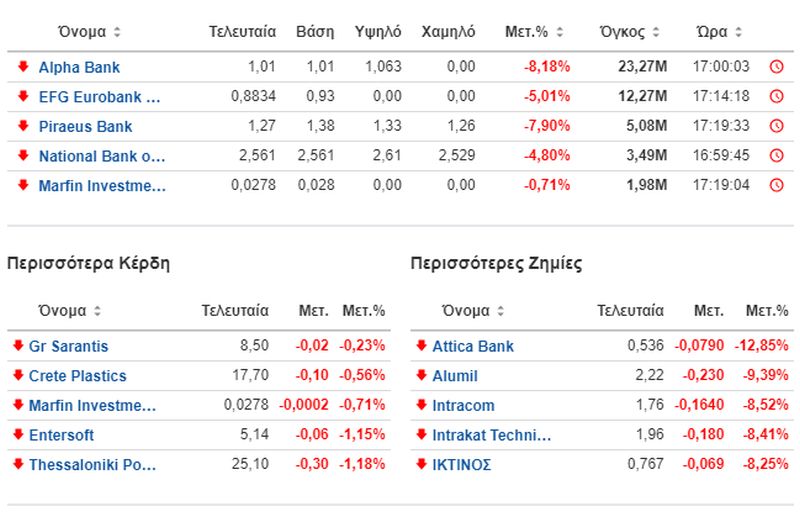Click the red down arrow beside Attica Bank
This screenshot has width=800, height=512.
421,346
